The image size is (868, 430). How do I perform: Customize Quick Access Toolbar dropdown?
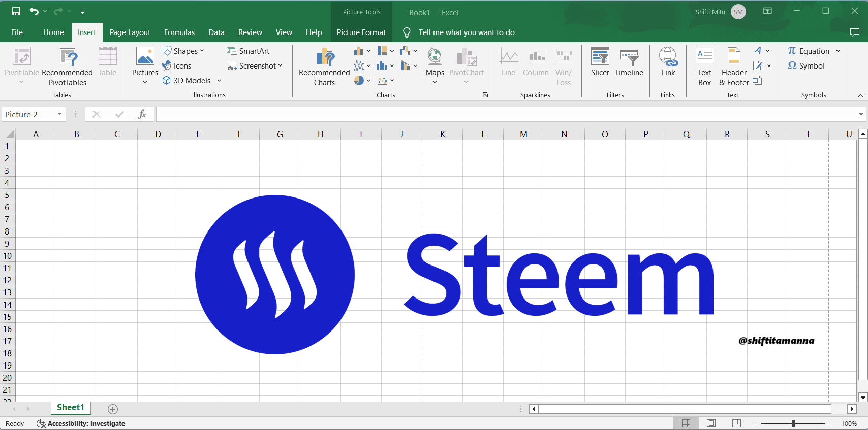[x=82, y=12]
